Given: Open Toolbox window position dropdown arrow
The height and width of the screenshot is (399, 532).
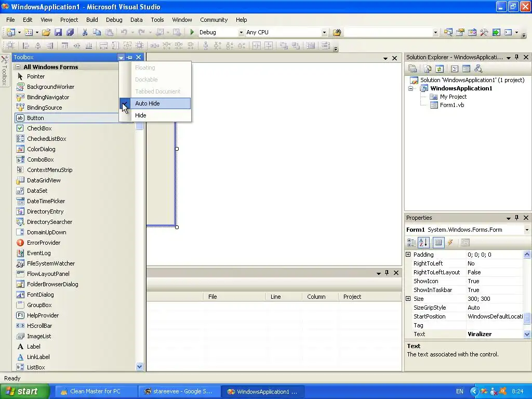Looking at the screenshot, I should click(x=121, y=57).
